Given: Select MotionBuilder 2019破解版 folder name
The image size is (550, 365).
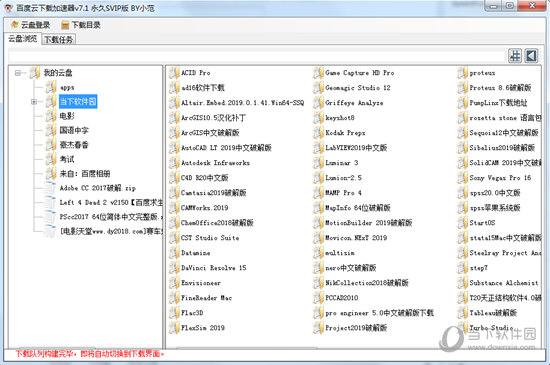Looking at the screenshot, I should click(x=369, y=223).
